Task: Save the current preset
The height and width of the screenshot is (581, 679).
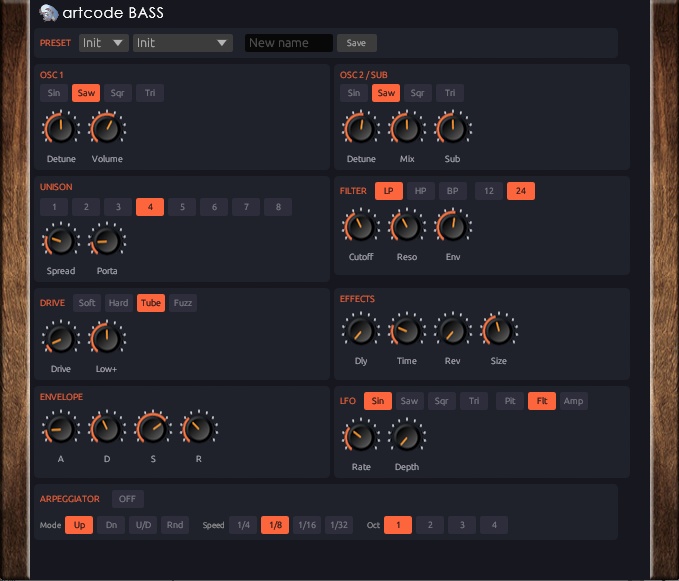Action: [x=357, y=43]
